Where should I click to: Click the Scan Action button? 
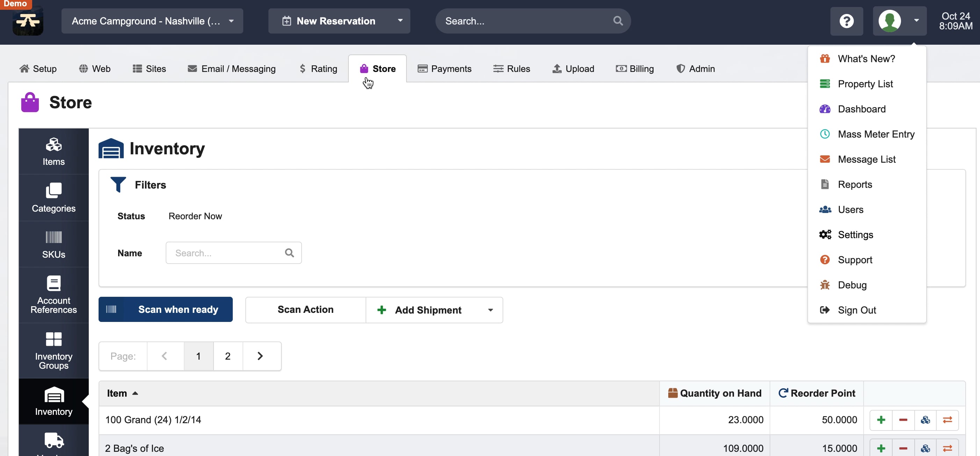click(x=305, y=310)
